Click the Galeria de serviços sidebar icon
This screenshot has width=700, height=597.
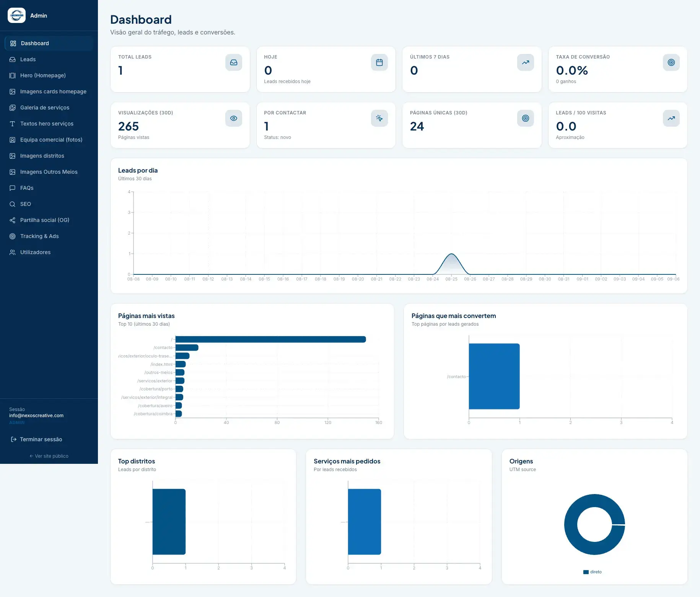coord(13,108)
